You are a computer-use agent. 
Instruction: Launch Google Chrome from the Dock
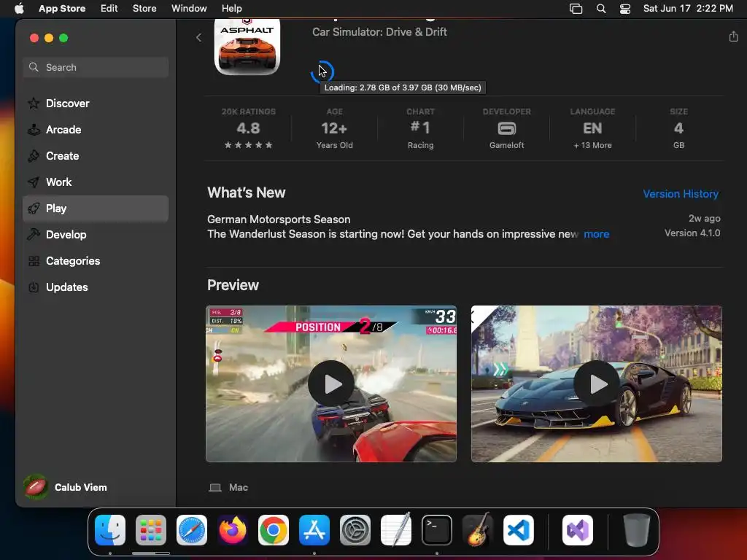[274, 530]
